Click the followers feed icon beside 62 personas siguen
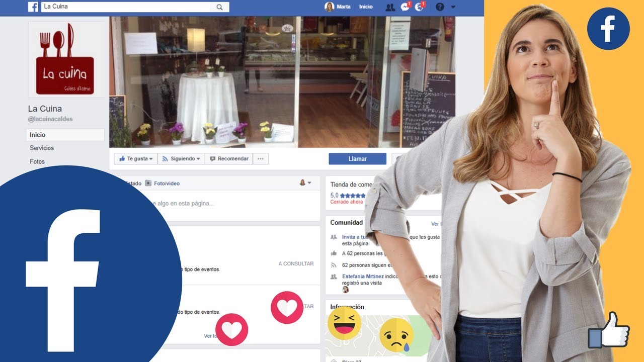 pyautogui.click(x=333, y=265)
